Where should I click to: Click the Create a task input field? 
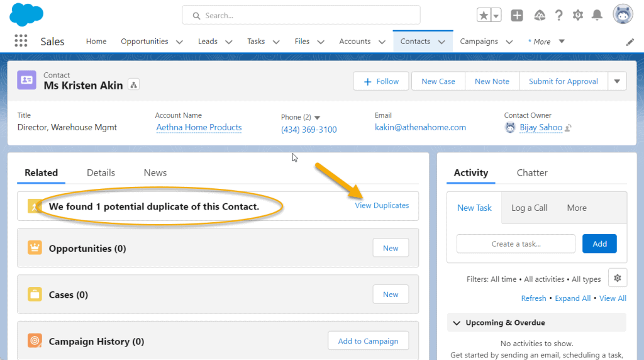coord(516,244)
